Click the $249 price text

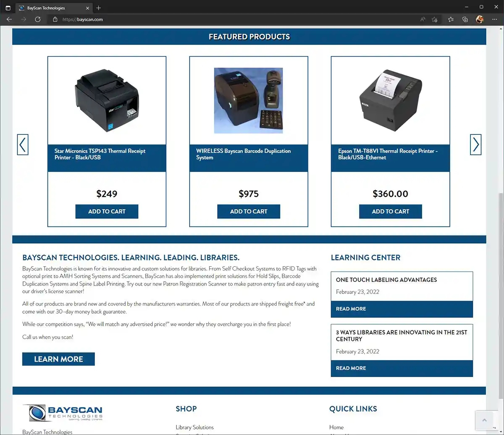click(107, 194)
